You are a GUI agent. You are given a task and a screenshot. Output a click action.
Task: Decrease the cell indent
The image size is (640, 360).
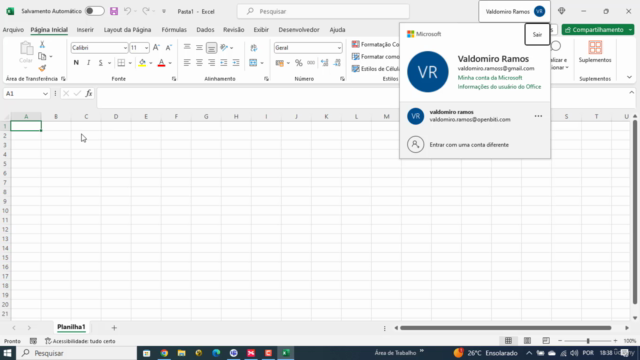[224, 63]
